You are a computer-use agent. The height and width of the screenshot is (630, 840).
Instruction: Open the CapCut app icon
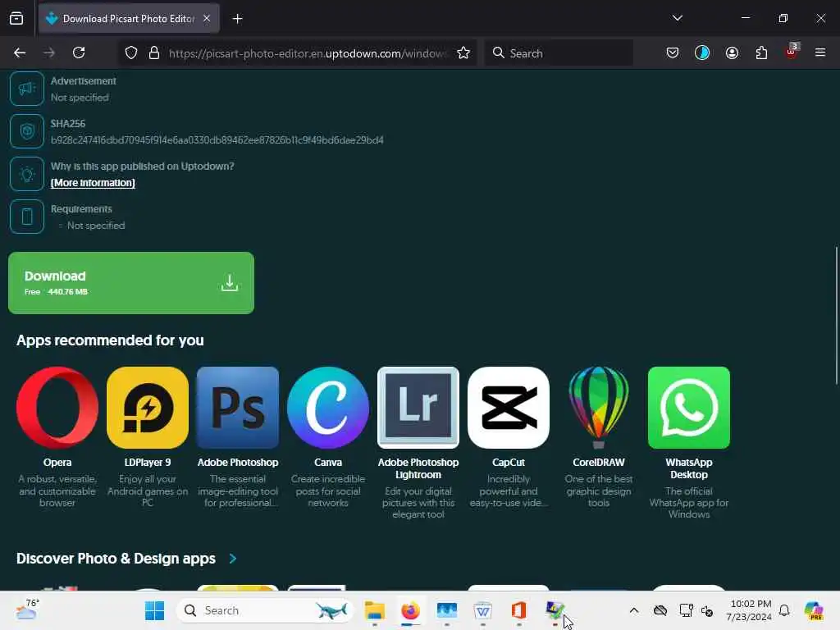tap(509, 408)
